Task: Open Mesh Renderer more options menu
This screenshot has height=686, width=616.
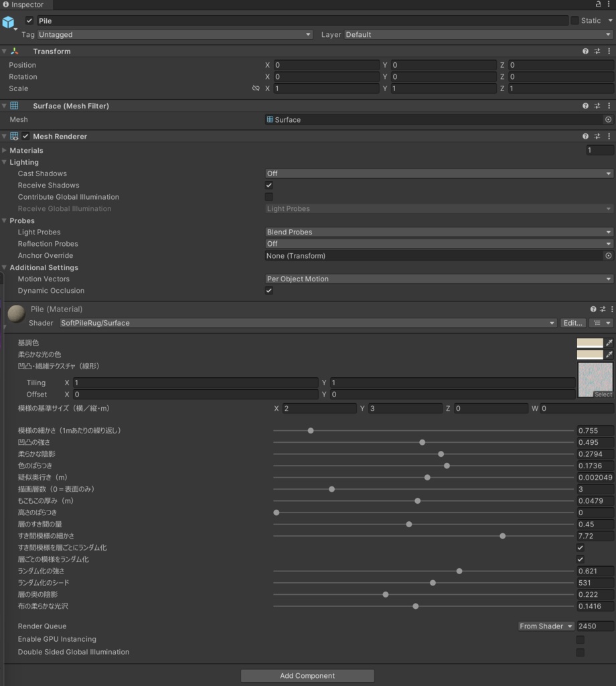Action: click(609, 136)
